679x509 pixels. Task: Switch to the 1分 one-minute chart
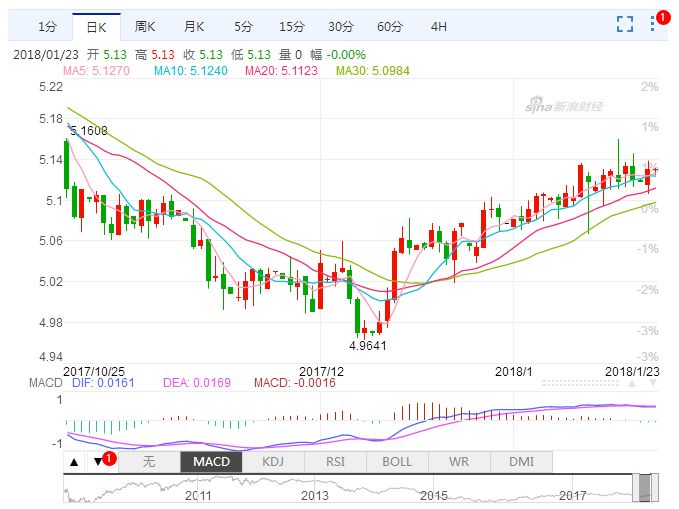46,26
